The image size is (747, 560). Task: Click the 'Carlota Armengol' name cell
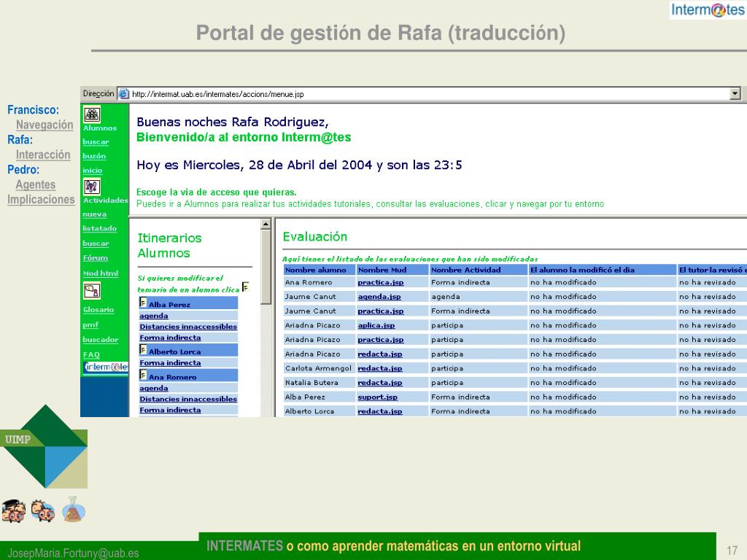point(318,368)
